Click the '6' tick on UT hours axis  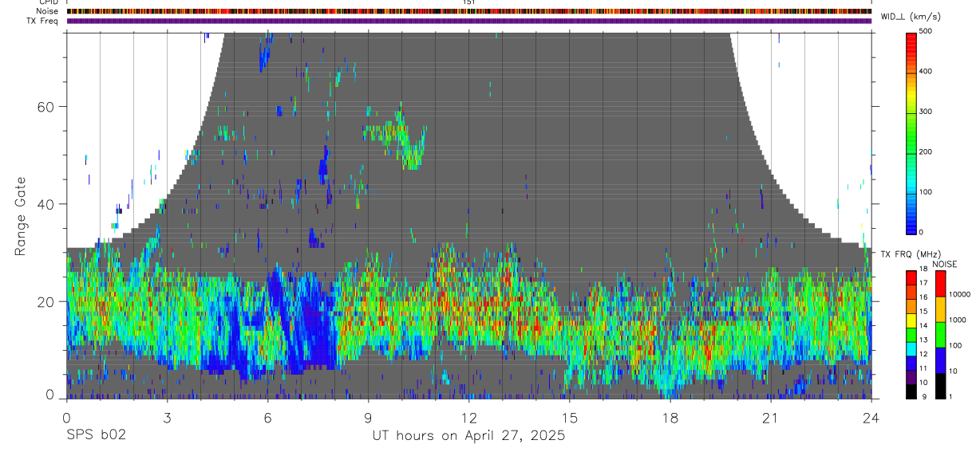pyautogui.click(x=268, y=417)
